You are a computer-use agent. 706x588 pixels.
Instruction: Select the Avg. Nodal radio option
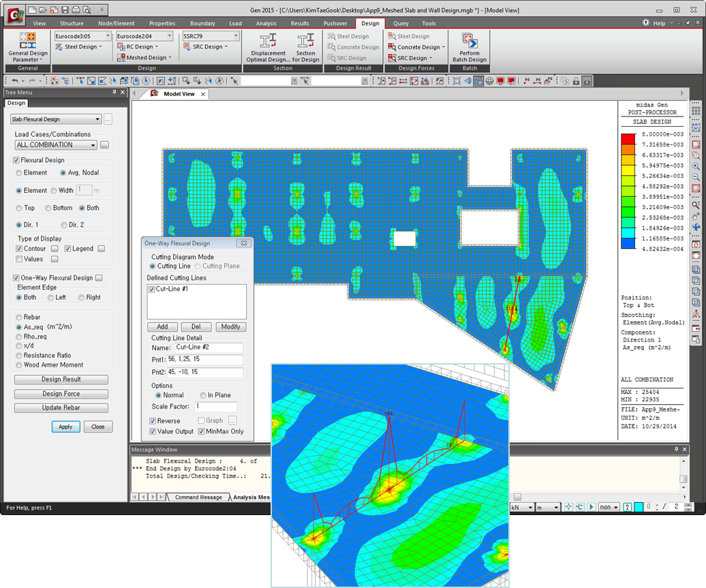tap(63, 173)
